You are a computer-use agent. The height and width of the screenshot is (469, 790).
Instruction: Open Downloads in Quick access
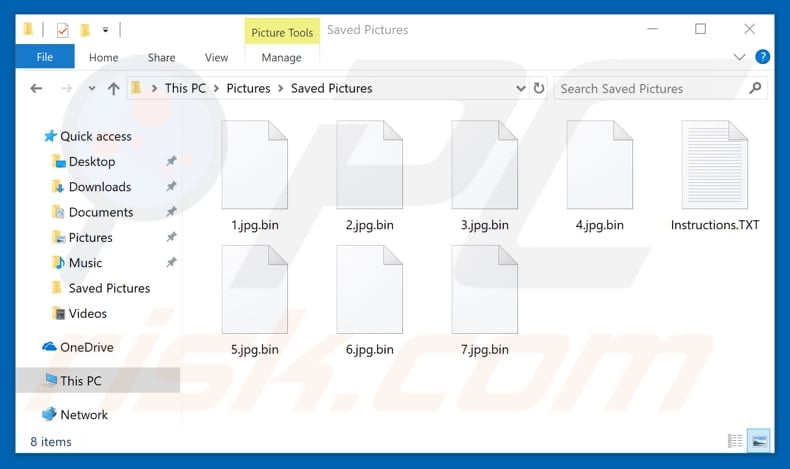click(100, 187)
